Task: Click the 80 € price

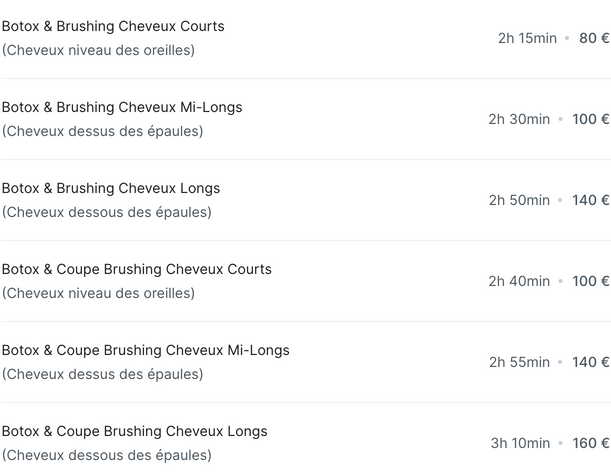Action: [594, 38]
